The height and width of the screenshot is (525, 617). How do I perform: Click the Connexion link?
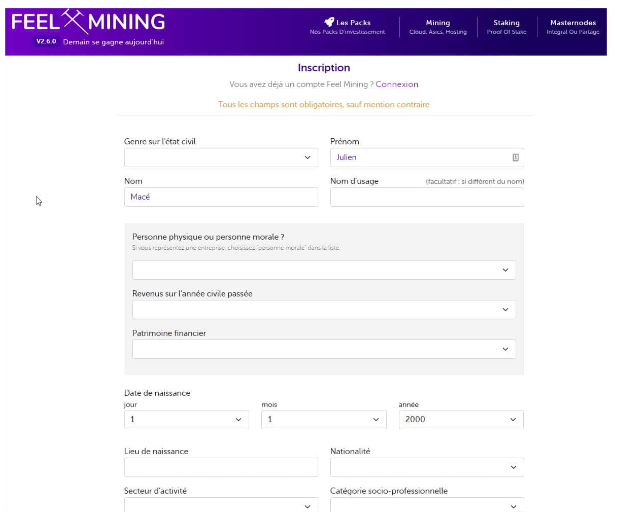click(x=397, y=84)
